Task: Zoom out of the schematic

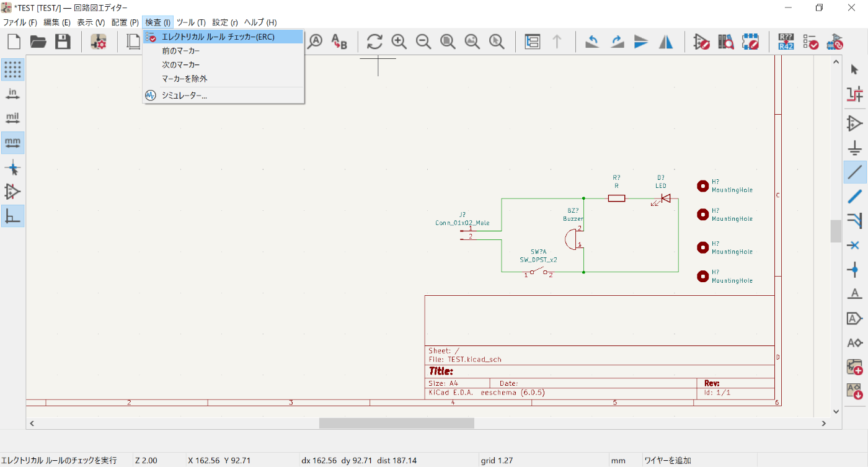Action: (423, 42)
